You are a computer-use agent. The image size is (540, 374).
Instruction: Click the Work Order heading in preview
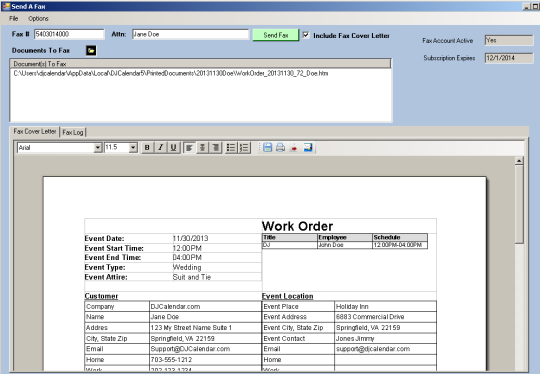(x=297, y=226)
